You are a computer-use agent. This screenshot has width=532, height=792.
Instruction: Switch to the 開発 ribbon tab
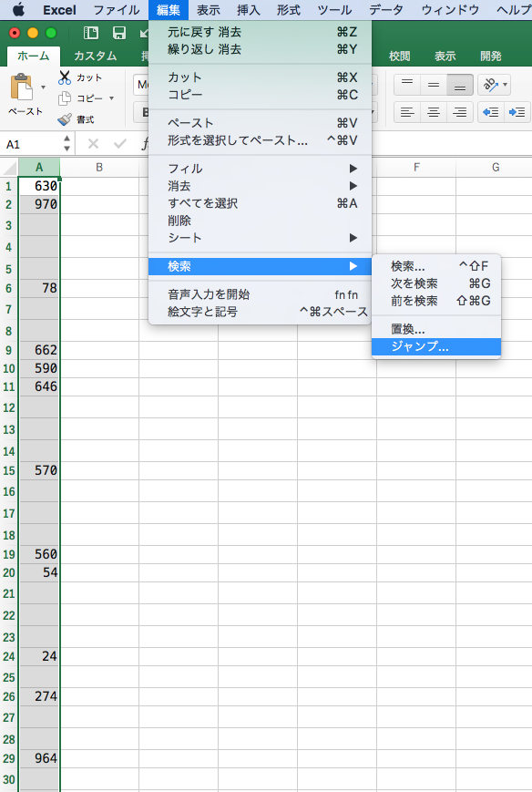click(x=491, y=57)
